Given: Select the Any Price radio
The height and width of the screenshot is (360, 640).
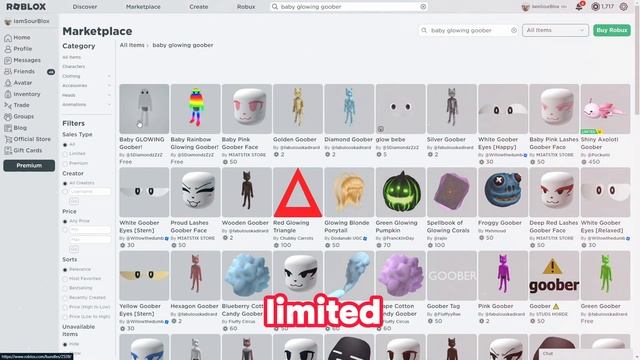Looking at the screenshot, I should coord(65,221).
